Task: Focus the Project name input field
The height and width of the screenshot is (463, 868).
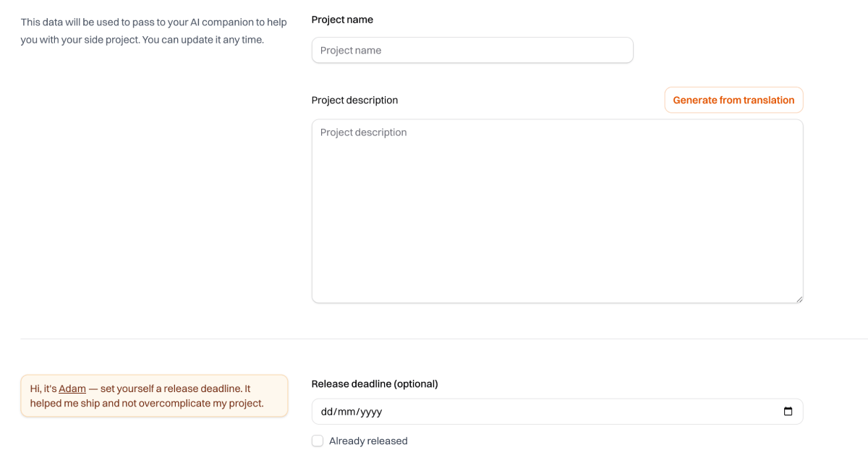Action: click(472, 51)
